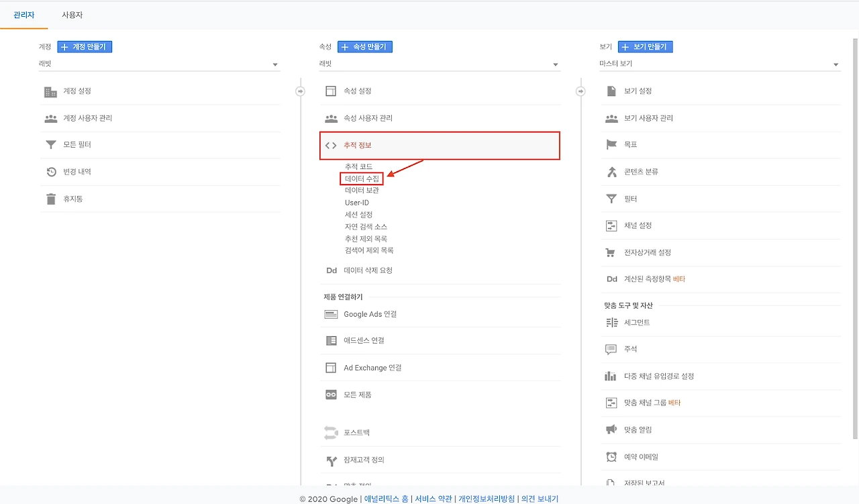Open 추천 제외 목록 under 추적 정보
This screenshot has width=859, height=504.
point(366,239)
